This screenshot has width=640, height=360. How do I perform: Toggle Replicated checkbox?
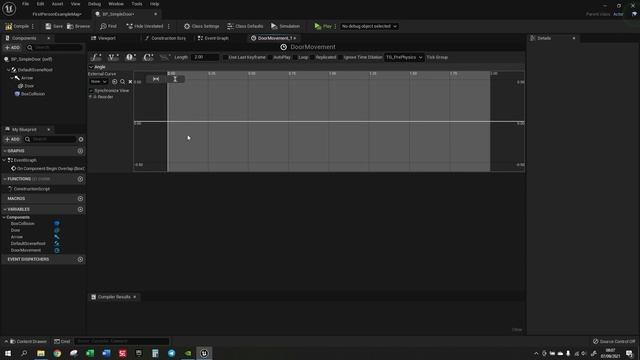click(x=312, y=57)
